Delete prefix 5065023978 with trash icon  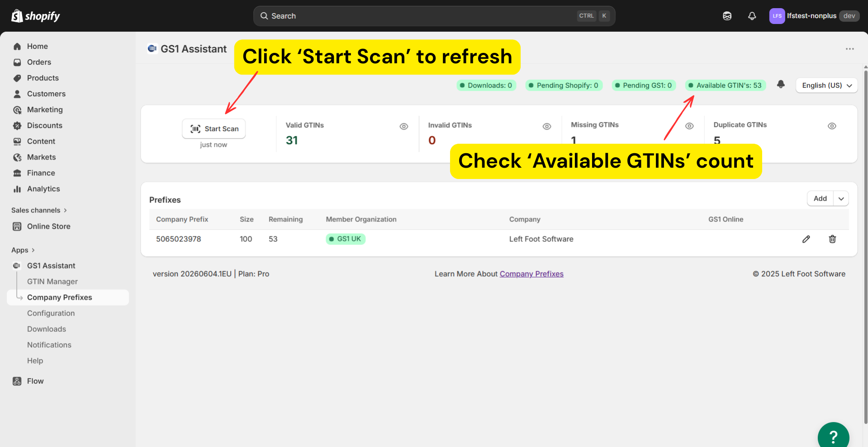[x=832, y=239]
